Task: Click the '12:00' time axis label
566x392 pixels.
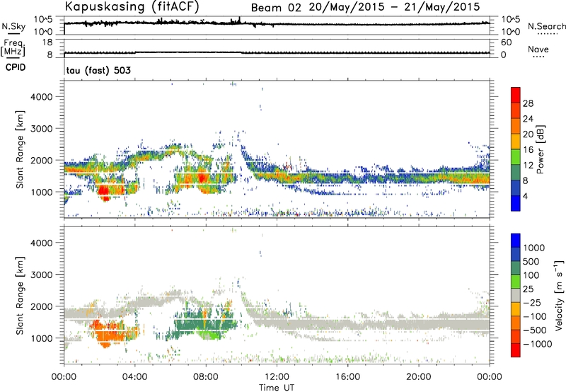Action: 277,377
